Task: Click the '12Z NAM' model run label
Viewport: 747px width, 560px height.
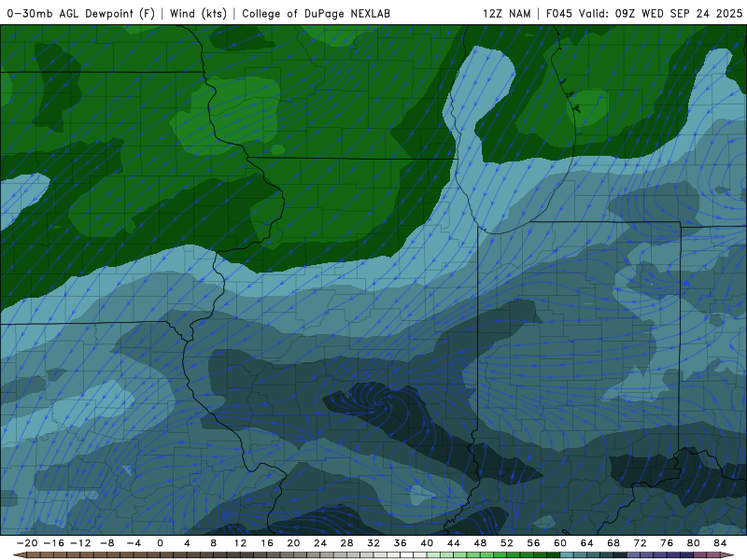Action: coord(506,13)
